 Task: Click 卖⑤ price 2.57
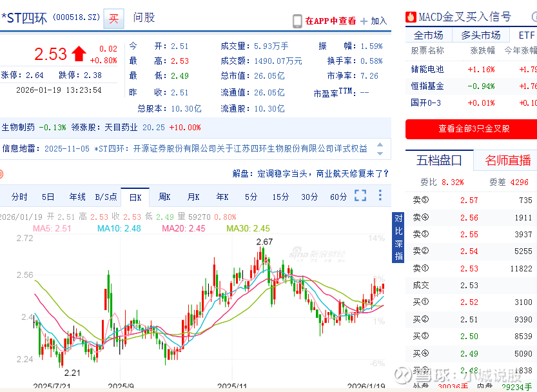pyautogui.click(x=469, y=201)
